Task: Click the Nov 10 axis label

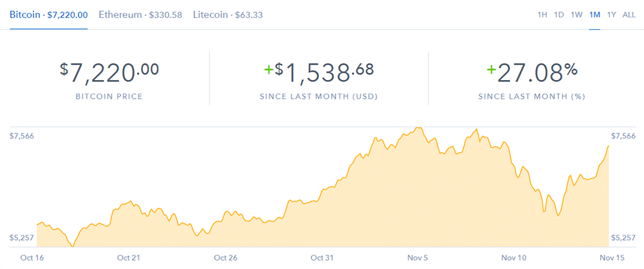Action: pos(514,257)
